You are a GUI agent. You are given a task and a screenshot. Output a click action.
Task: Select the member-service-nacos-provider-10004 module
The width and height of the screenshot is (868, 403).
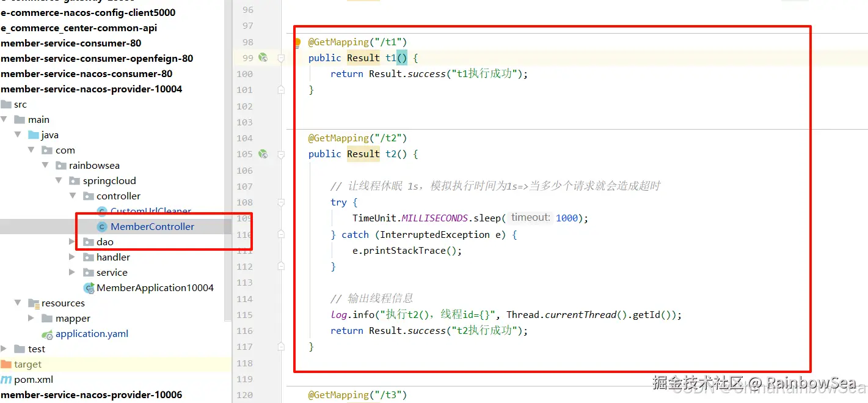(x=92, y=89)
